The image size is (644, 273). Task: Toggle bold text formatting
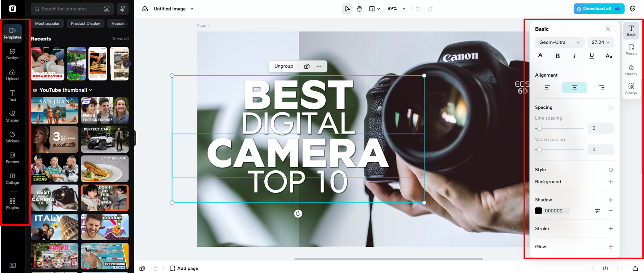pyautogui.click(x=557, y=56)
